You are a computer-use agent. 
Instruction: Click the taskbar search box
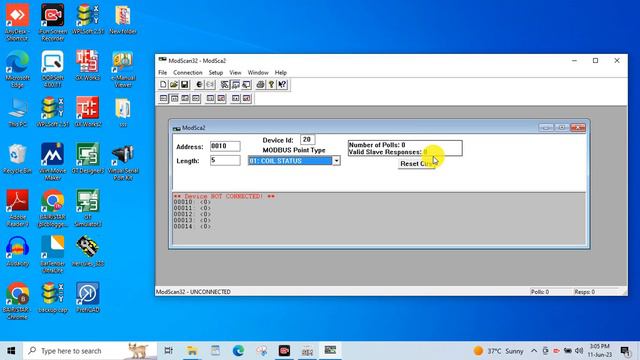tap(91, 351)
